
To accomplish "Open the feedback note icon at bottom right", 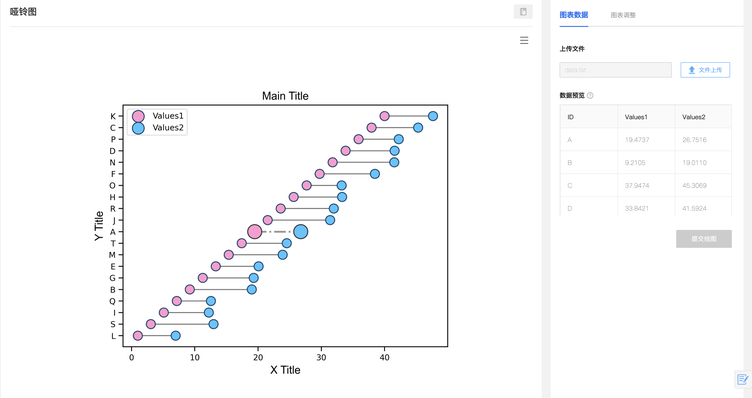I will [742, 379].
